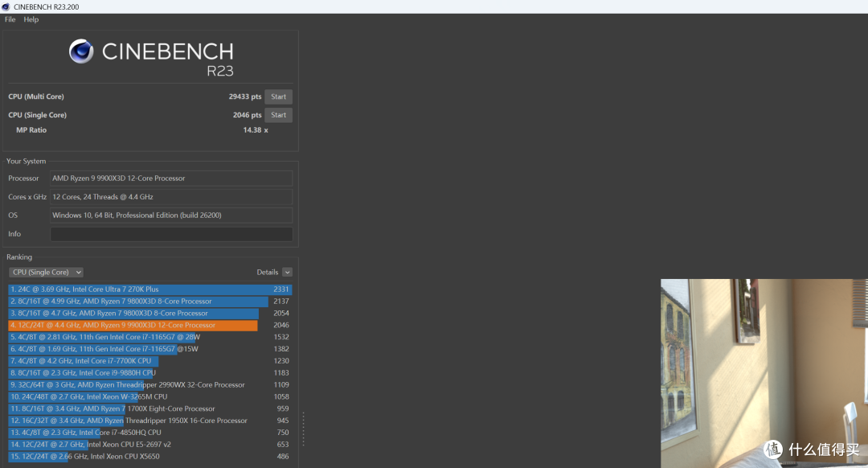Select ranking row 2 Ryzen 7 9800X3D @ 4.99 GHz
This screenshot has width=868, height=468.
click(150, 302)
